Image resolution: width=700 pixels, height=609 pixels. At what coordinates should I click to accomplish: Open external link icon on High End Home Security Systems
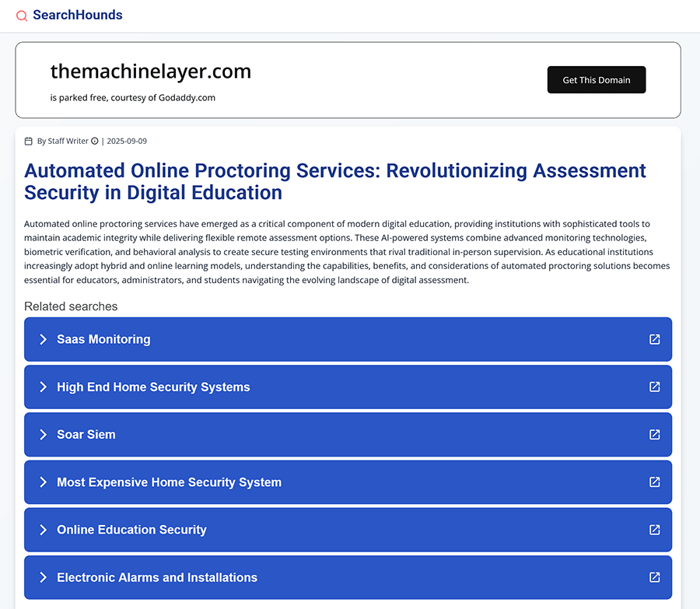coord(654,387)
